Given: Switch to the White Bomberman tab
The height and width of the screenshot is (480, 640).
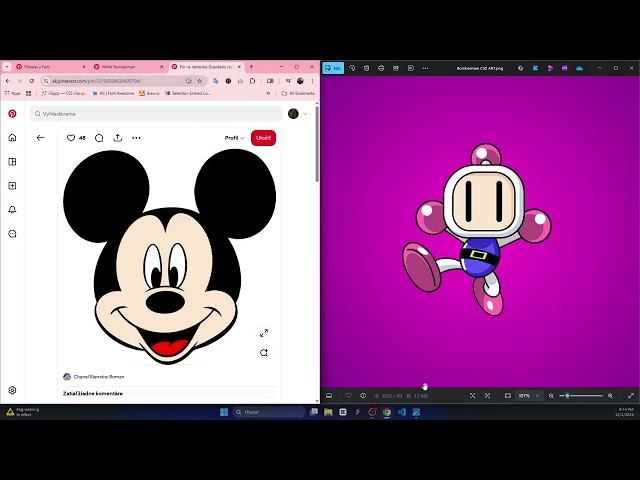Looking at the screenshot, I should pyautogui.click(x=127, y=67).
